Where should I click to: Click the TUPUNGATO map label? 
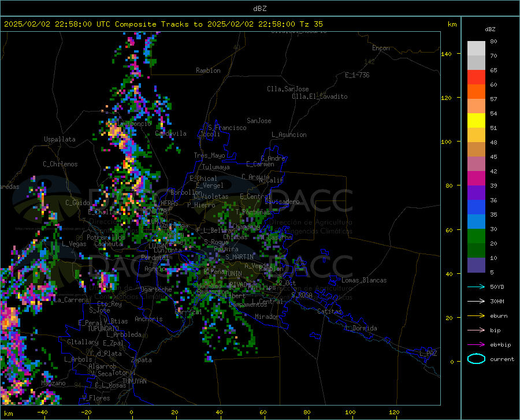[x=103, y=329]
